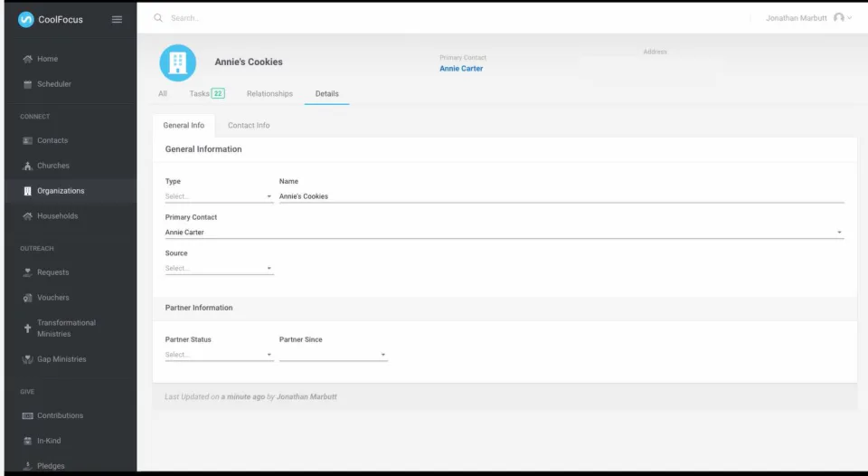
Task: Open the Partner Since date picker
Action: 334,355
